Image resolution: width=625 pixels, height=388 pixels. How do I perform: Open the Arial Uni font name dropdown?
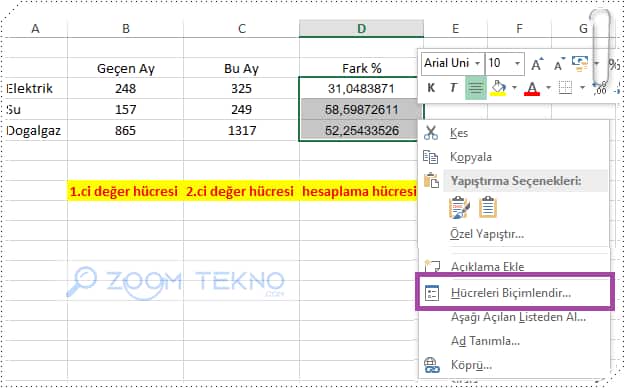pyautogui.click(x=477, y=63)
